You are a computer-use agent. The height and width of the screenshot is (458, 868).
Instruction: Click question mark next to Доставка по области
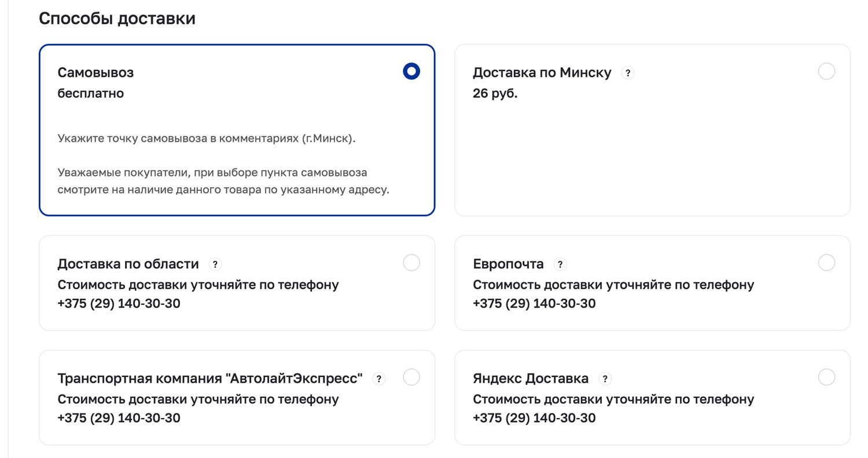[x=215, y=264]
